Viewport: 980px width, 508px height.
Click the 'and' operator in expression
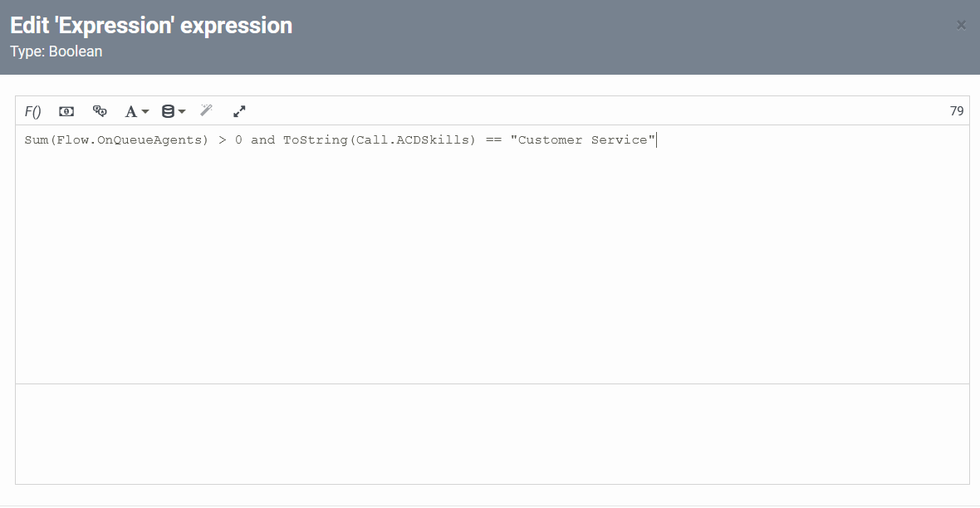[262, 140]
